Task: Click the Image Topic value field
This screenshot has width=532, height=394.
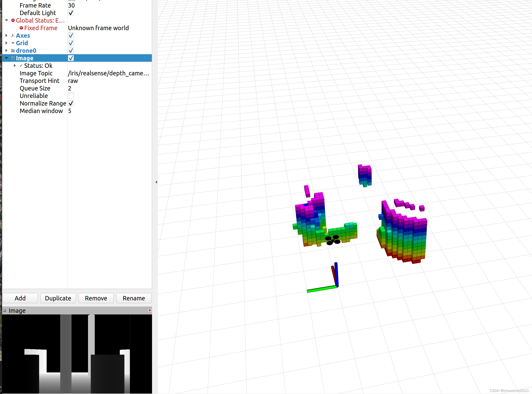Action: point(109,73)
